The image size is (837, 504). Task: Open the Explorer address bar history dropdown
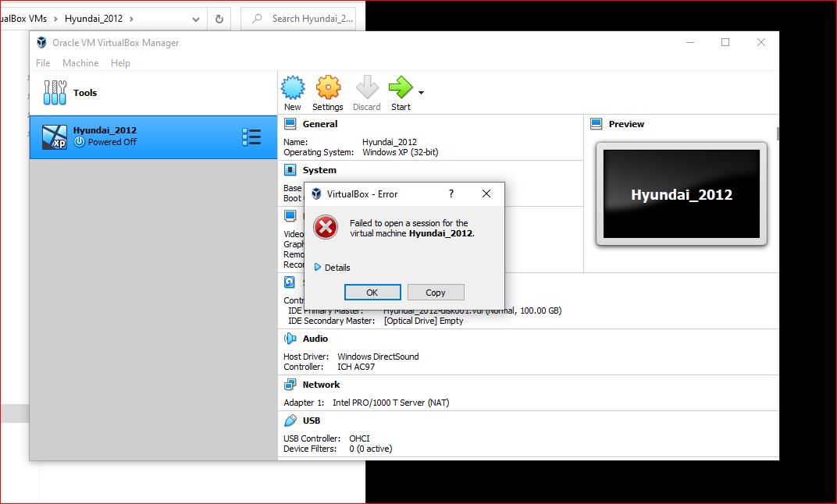[x=196, y=20]
